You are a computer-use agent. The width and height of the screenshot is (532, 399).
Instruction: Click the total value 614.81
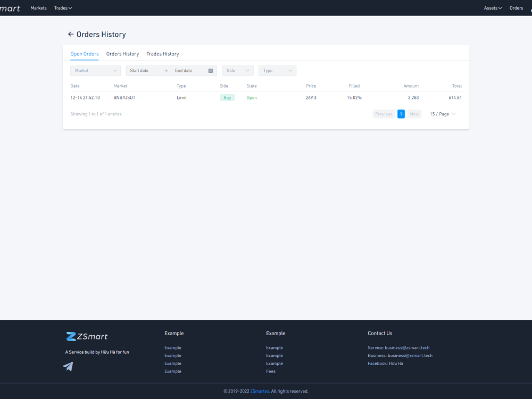(x=455, y=98)
